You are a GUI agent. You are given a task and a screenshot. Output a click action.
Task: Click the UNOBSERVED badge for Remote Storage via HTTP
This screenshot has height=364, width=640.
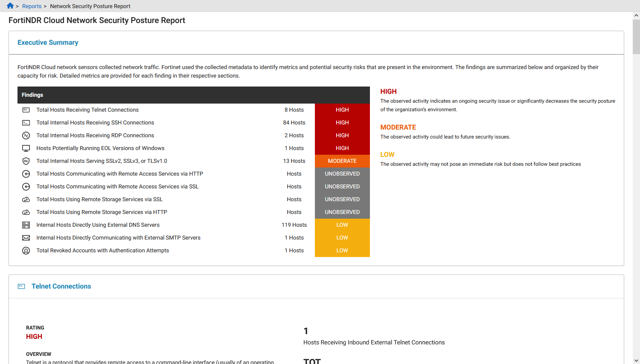pos(342,212)
